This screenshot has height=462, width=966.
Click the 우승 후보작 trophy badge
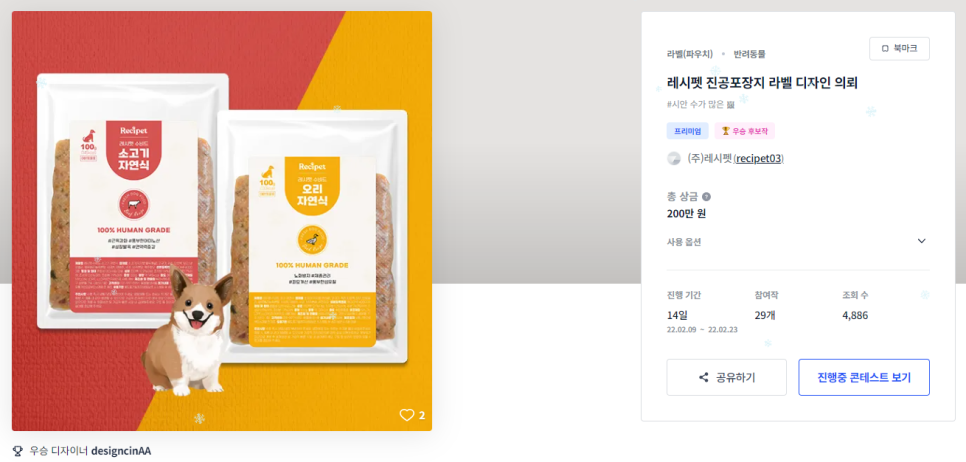click(x=744, y=131)
